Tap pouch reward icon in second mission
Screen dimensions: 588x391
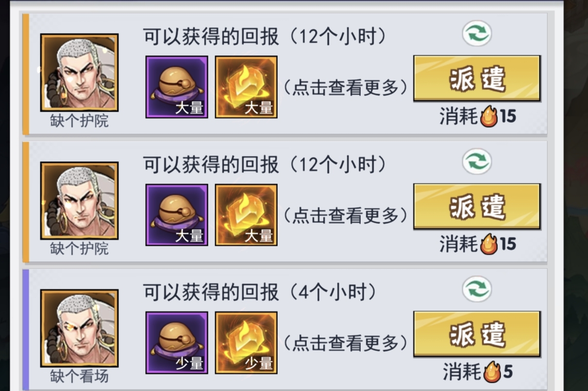click(x=177, y=215)
